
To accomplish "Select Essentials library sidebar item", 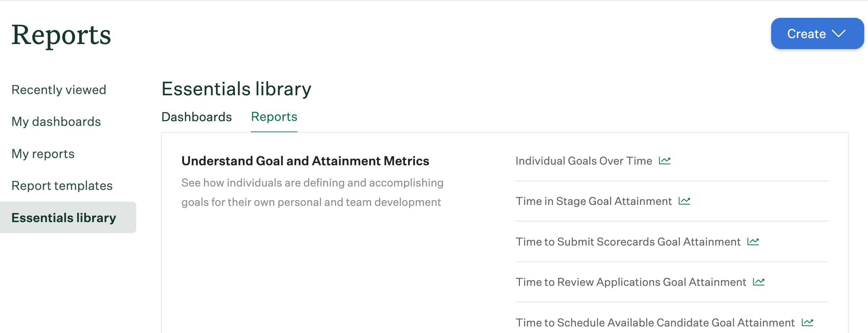I will 68,217.
